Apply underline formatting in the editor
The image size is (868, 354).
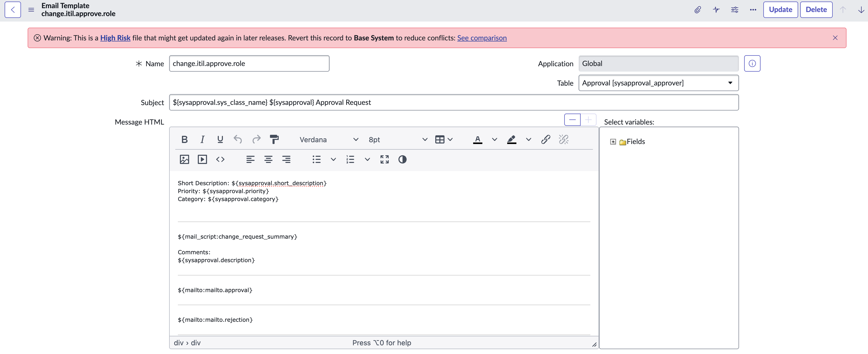point(220,139)
